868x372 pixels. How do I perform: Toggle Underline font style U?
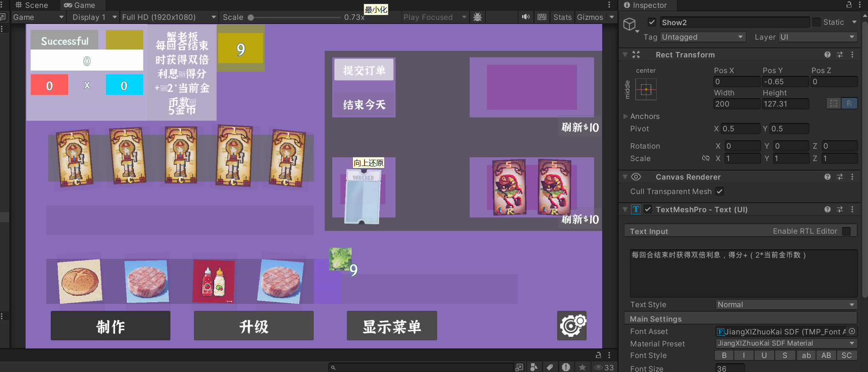click(x=764, y=355)
